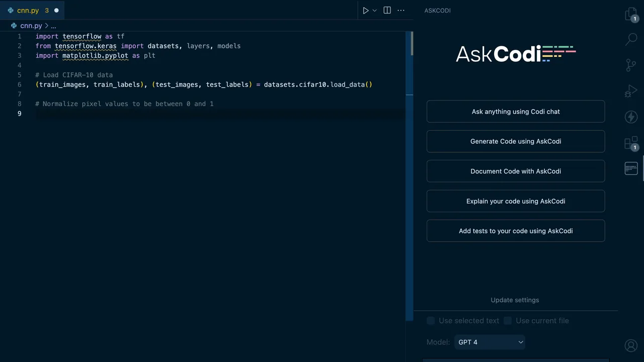
Task: Click 'matplotlib.pyplot' on line 3
Action: click(x=95, y=55)
